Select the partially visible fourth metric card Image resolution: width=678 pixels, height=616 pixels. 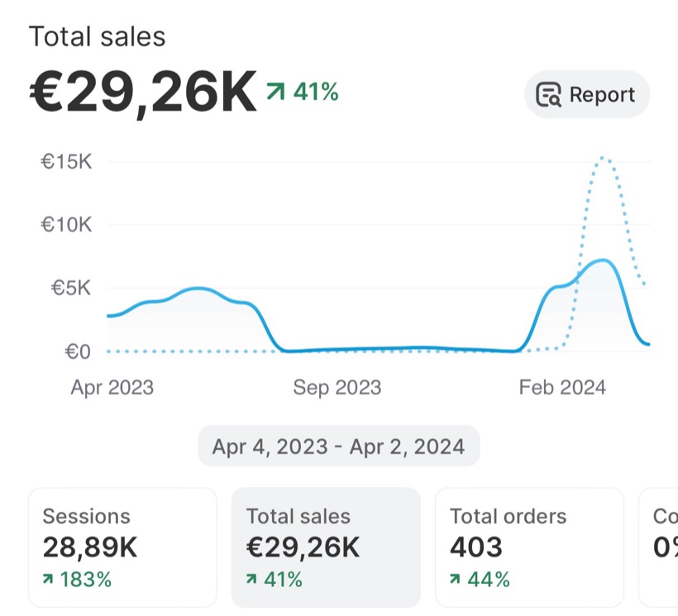658,547
